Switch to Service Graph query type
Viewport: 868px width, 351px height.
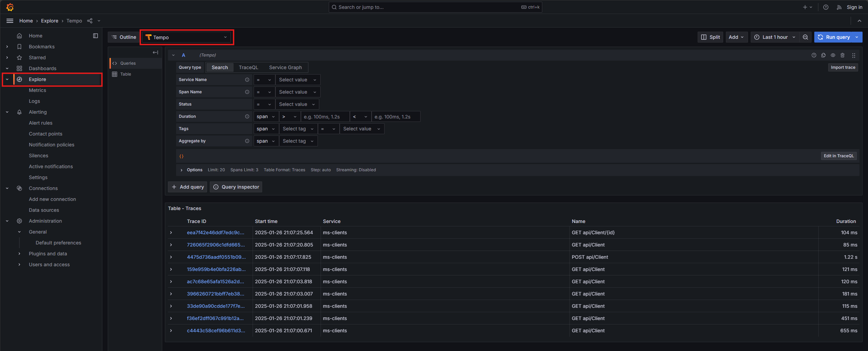[285, 67]
